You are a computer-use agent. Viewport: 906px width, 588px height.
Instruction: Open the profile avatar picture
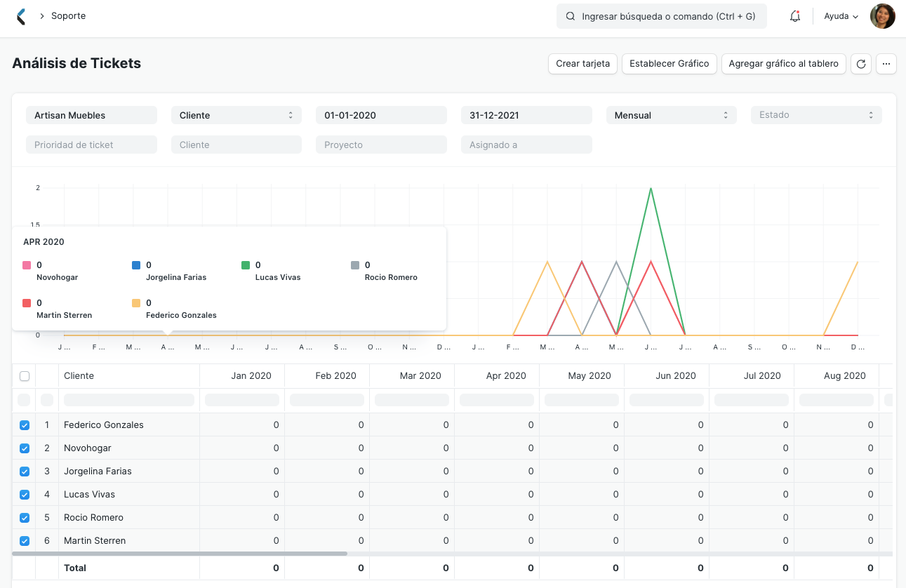point(882,15)
